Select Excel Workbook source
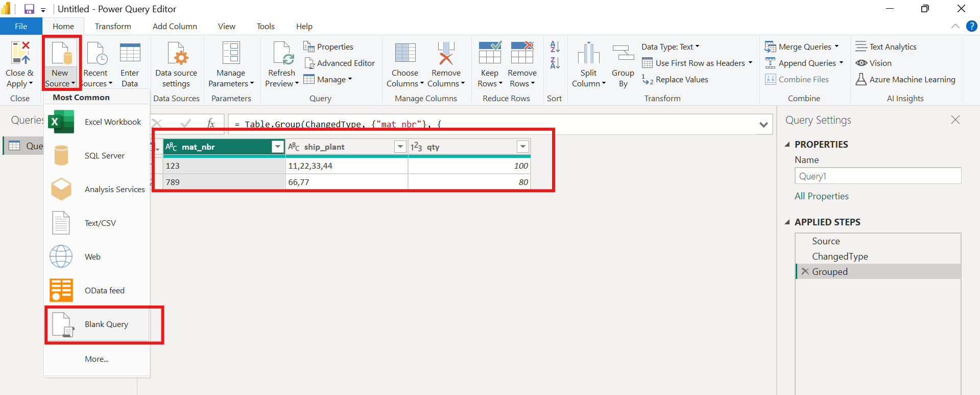980x395 pixels. (x=97, y=122)
